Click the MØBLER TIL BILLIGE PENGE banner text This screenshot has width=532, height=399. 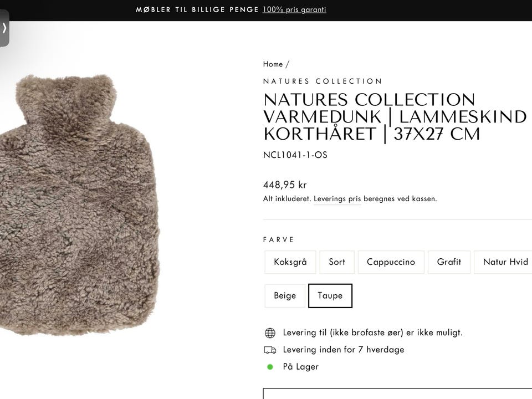point(197,9)
